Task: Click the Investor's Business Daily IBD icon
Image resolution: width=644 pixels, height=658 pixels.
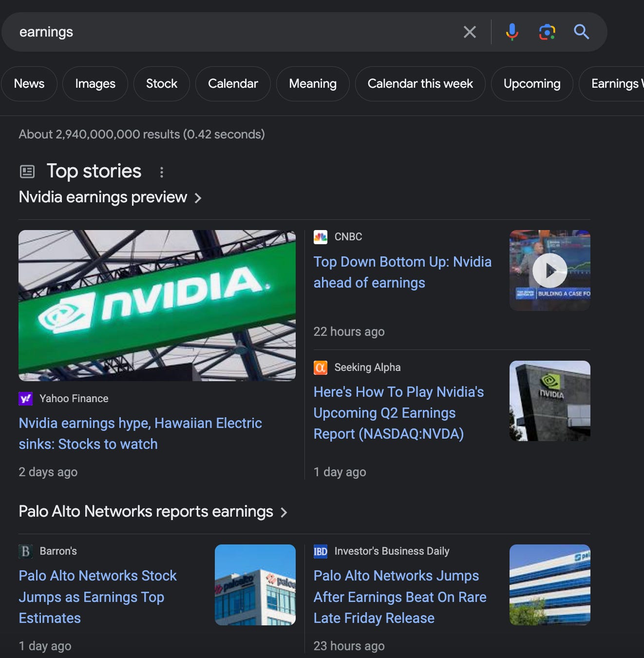Action: (321, 551)
